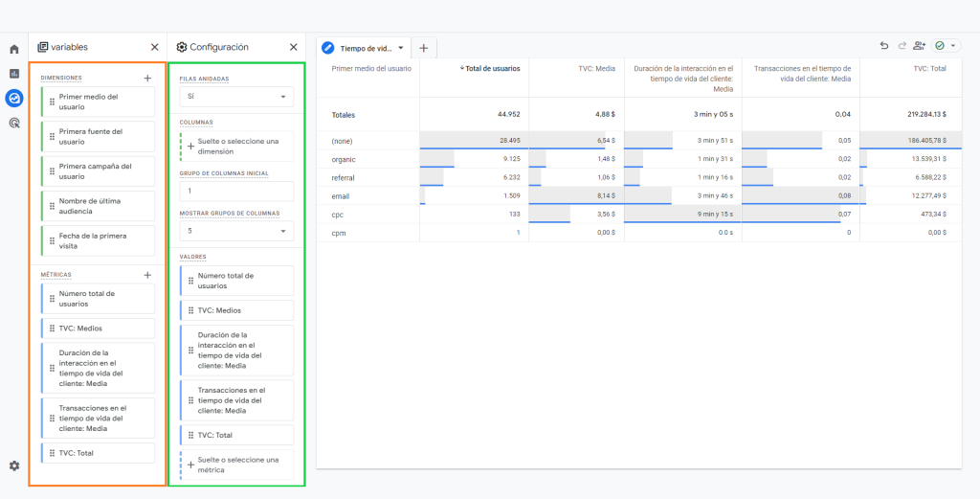
Task: Click Número total de usuarios value in Configuración
Action: point(236,280)
